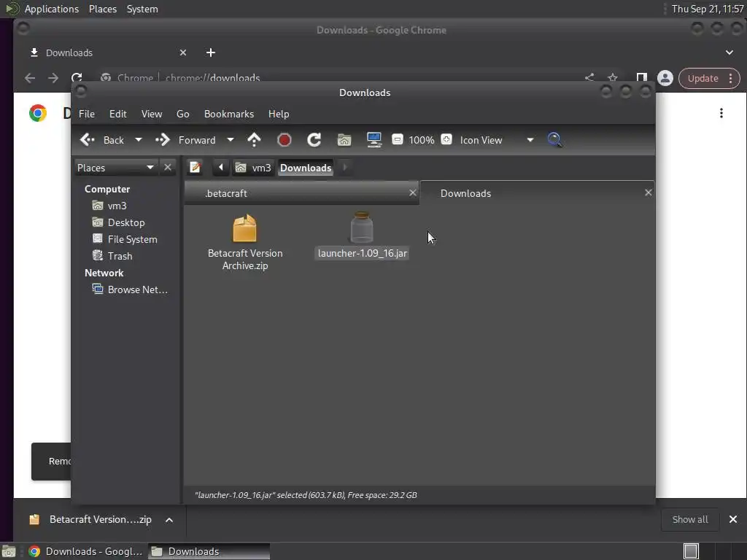Zoom out with the minus icon
This screenshot has width=747, height=560.
pos(398,139)
